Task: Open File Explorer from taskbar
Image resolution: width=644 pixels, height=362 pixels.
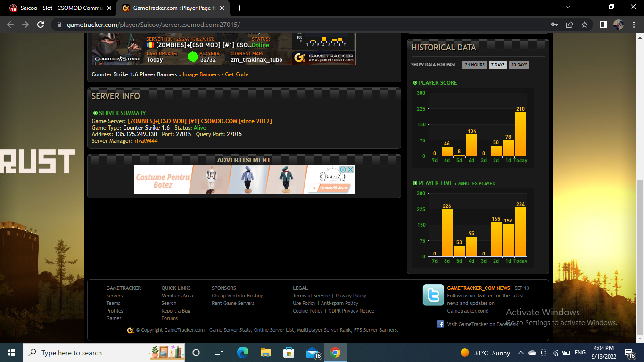Action: tap(265, 353)
